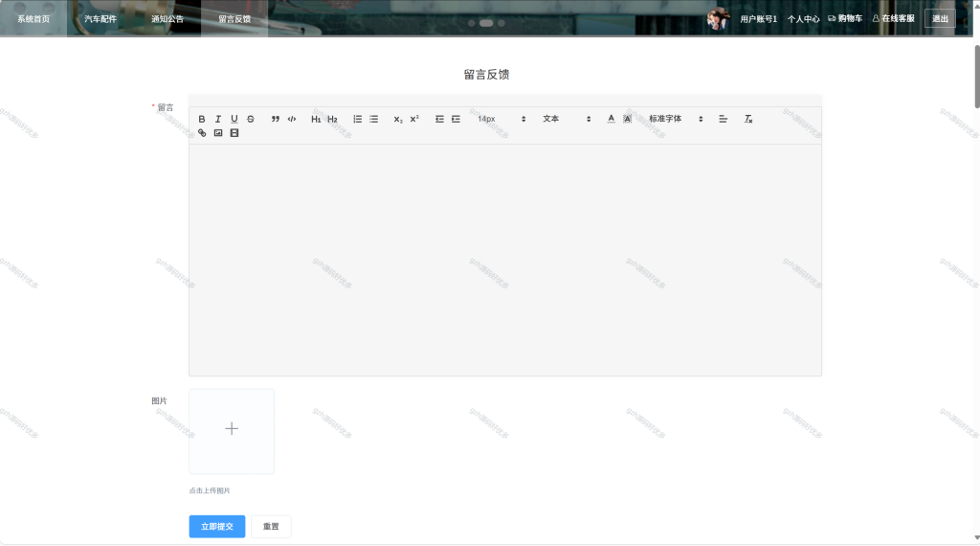Clear text formatting
This screenshot has height=546, width=980.
coord(748,119)
